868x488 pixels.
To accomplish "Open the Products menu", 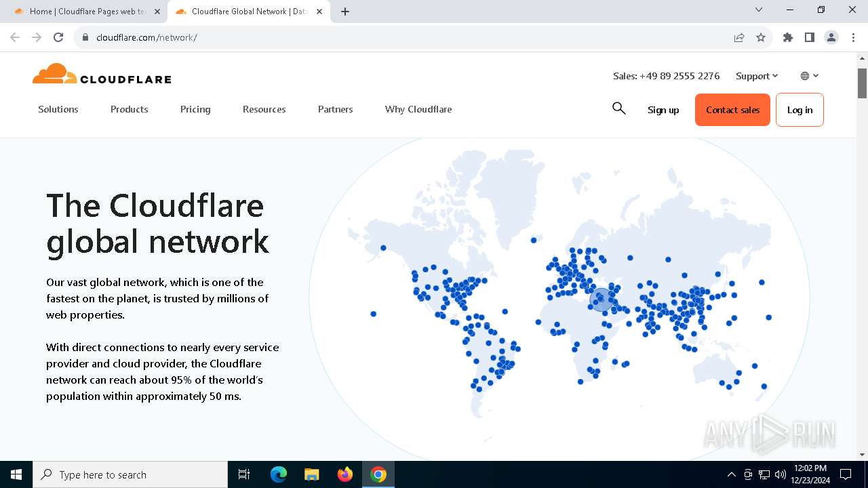I will pyautogui.click(x=130, y=109).
